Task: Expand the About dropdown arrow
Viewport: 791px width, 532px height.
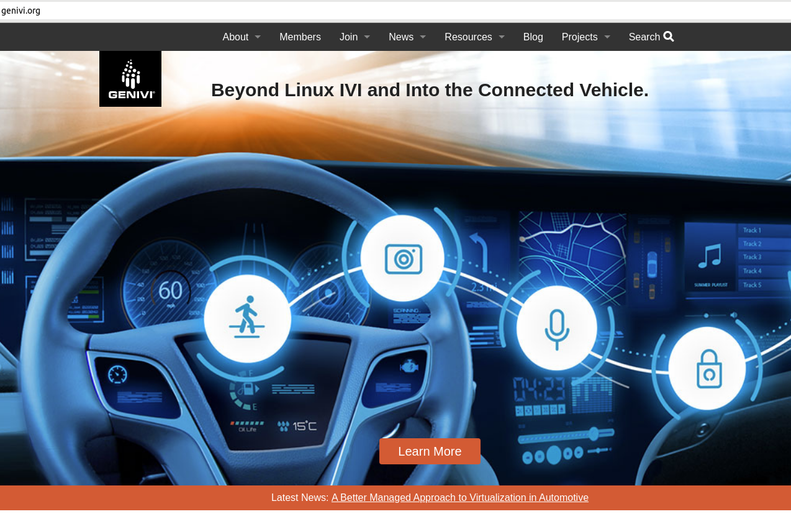Action: (258, 37)
